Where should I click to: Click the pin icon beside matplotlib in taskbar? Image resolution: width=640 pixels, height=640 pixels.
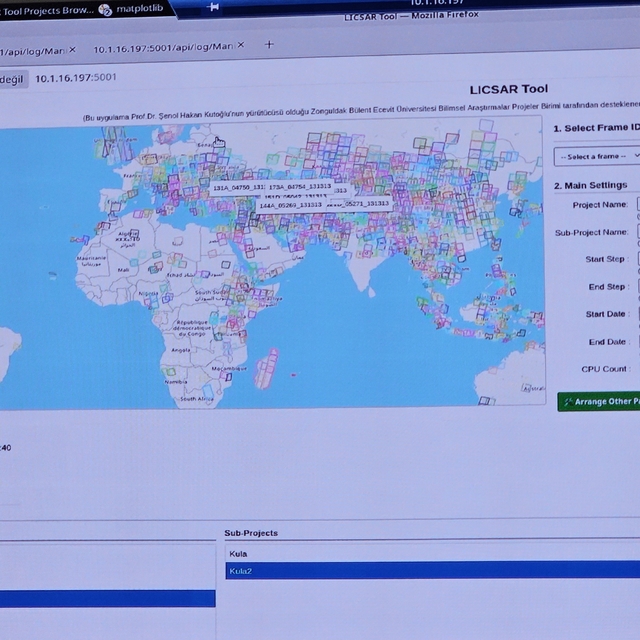(x=213, y=7)
